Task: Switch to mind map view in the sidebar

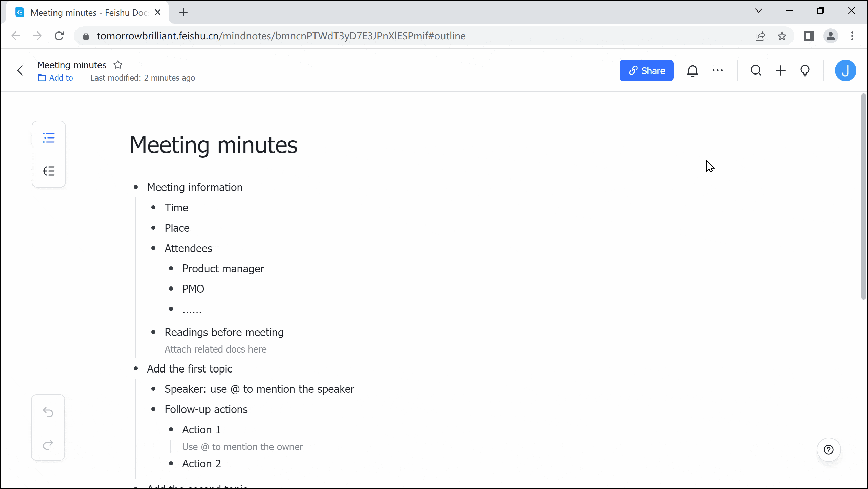Action: tap(49, 171)
